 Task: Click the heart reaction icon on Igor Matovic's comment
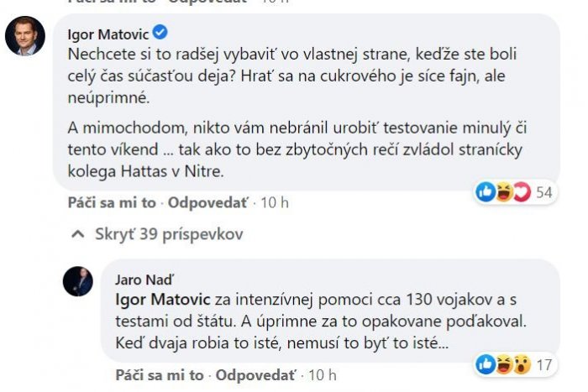pos(521,192)
